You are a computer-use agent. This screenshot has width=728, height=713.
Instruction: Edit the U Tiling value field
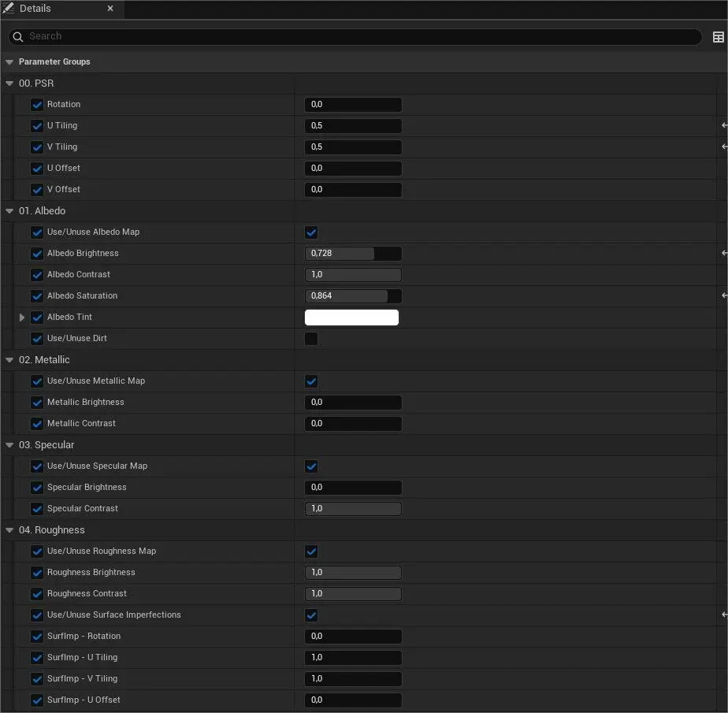[353, 126]
